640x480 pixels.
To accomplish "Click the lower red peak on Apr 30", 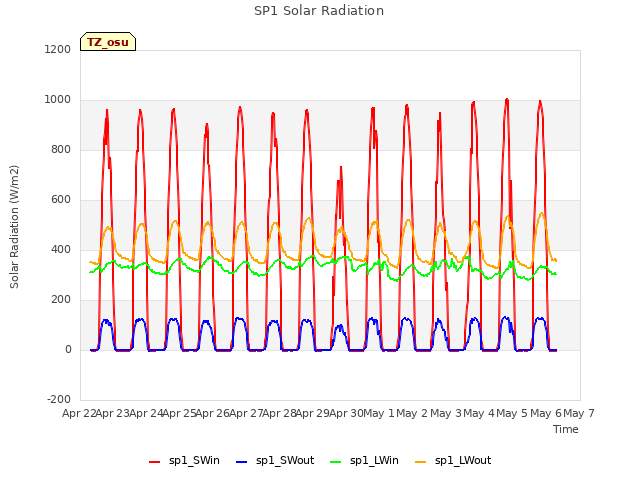I will 341,167.
